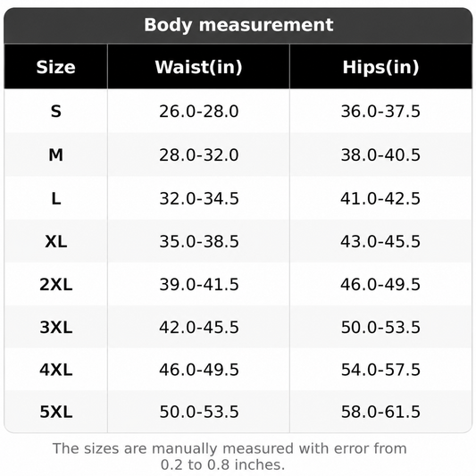Image resolution: width=476 pixels, height=476 pixels.
Task: Select hips value 46.0-49.5
Action: [380, 285]
